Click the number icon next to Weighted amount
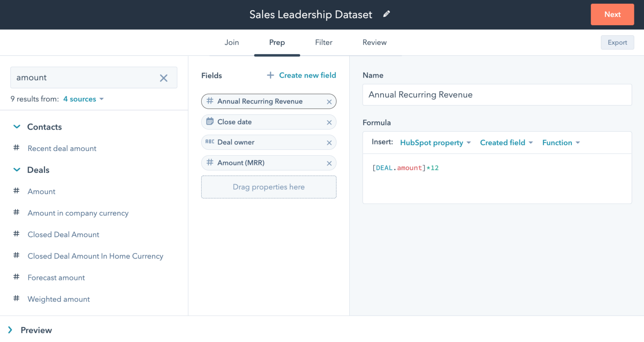This screenshot has height=342, width=644. [16, 299]
